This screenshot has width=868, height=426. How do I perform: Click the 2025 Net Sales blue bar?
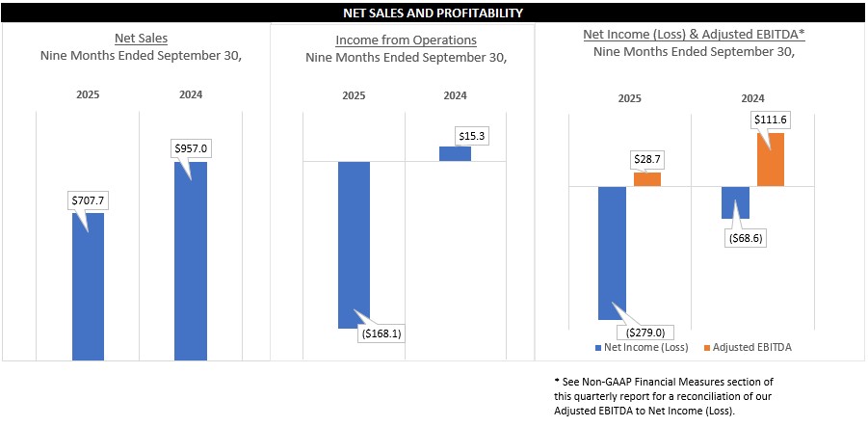coord(88,289)
